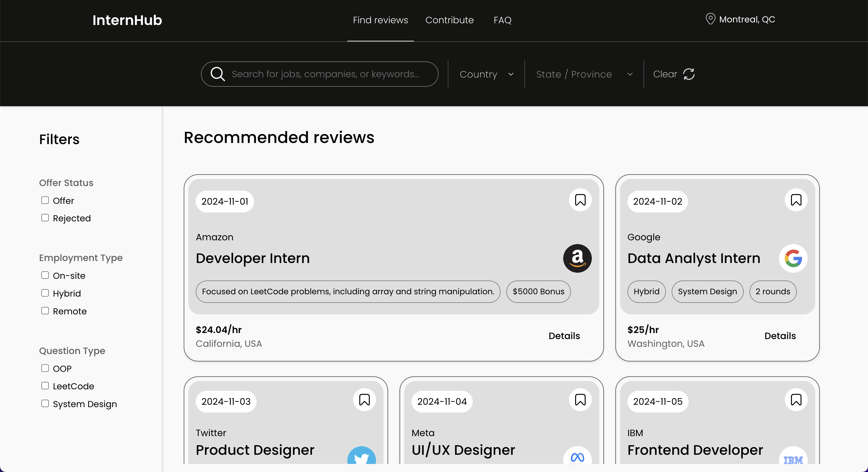Toggle the Hybrid employment filter
868x472 pixels.
[x=45, y=293]
